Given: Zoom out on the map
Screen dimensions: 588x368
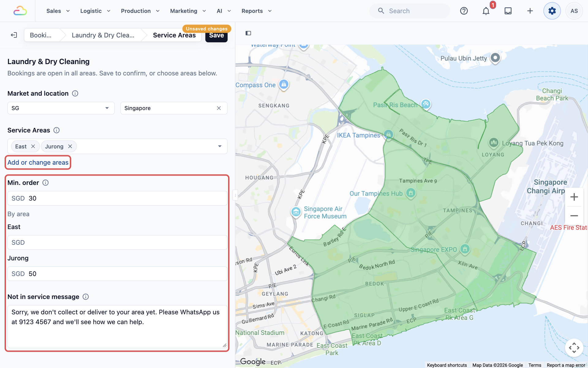Looking at the screenshot, I should tap(574, 216).
